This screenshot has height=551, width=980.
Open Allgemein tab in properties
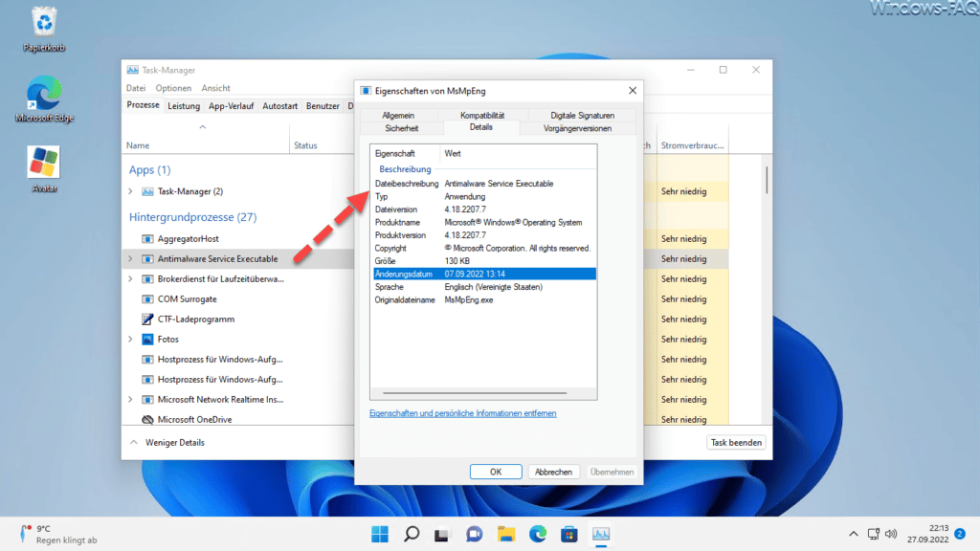399,115
